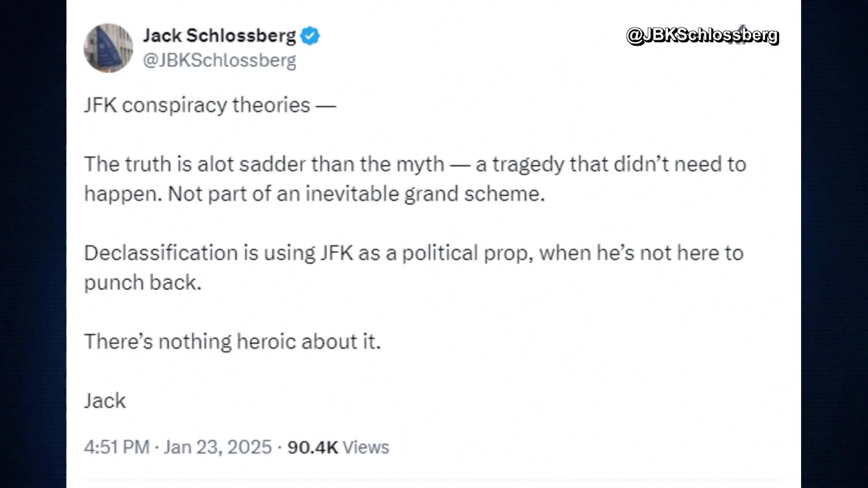The image size is (868, 488).
Task: Click the tweet timestamp 4:51 PM
Action: click(117, 447)
